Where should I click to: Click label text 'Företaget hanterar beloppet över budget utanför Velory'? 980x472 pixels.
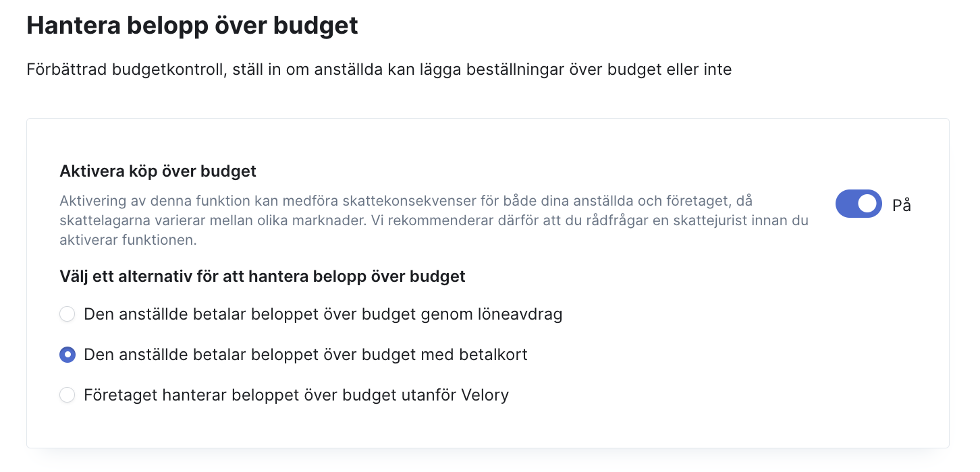point(296,395)
